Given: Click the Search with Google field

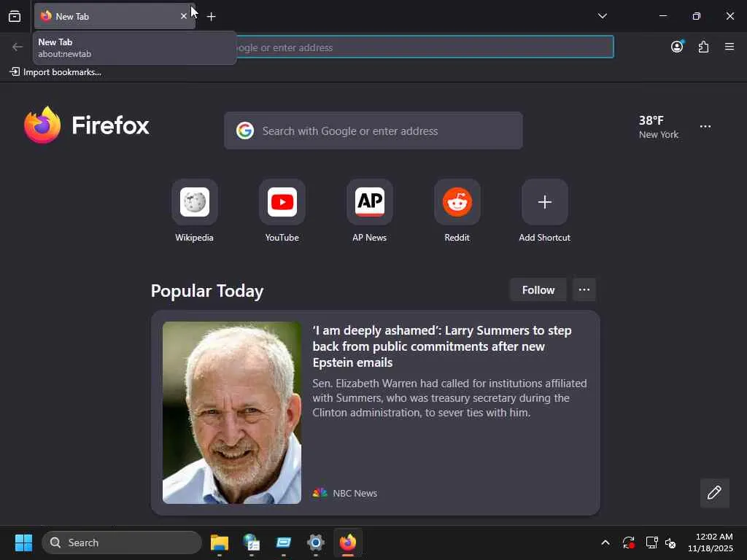Looking at the screenshot, I should point(373,131).
